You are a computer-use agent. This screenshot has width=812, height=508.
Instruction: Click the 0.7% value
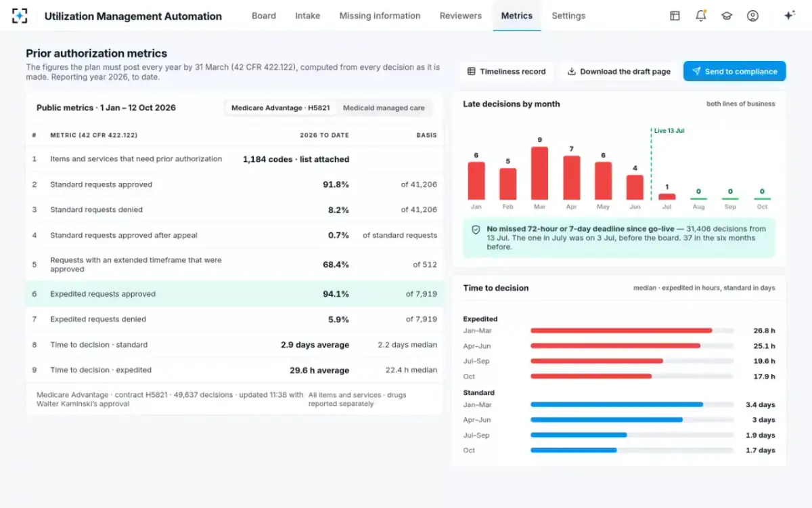coord(338,235)
